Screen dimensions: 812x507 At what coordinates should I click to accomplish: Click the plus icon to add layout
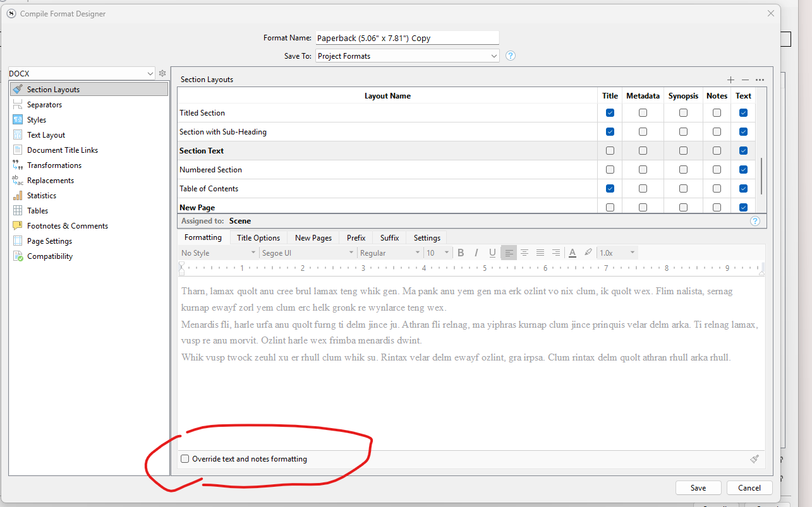(x=730, y=80)
